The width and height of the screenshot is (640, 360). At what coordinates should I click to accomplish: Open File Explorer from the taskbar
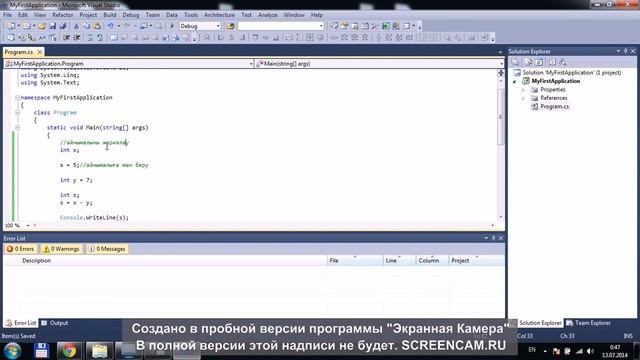(99, 351)
